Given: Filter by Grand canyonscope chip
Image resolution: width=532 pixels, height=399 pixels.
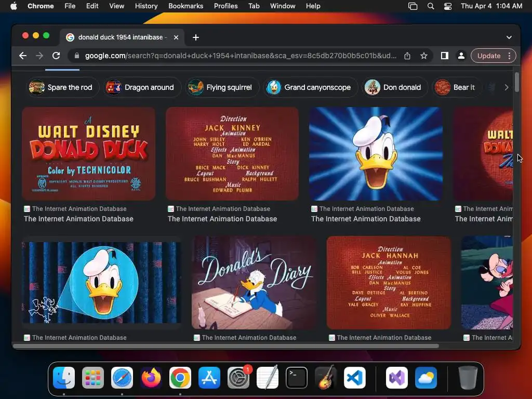Looking at the screenshot, I should (311, 87).
